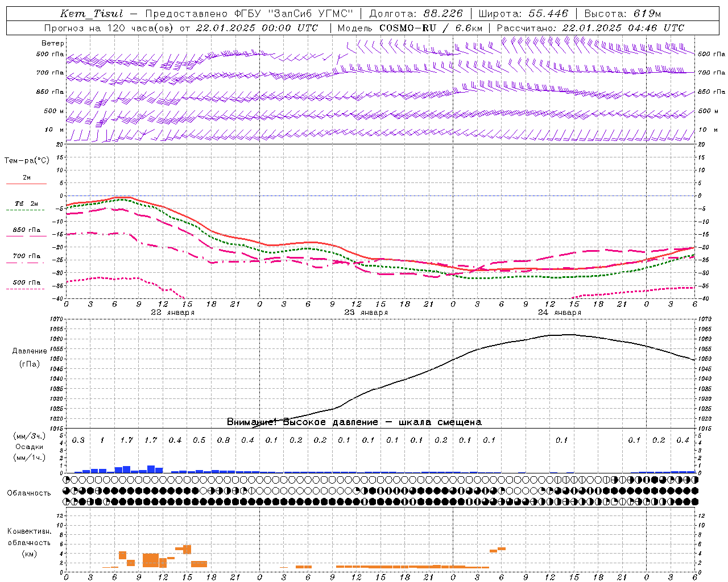Viewport: 728px width, 582px height.
Task: Click the Облачность row label
Action: [x=29, y=493]
